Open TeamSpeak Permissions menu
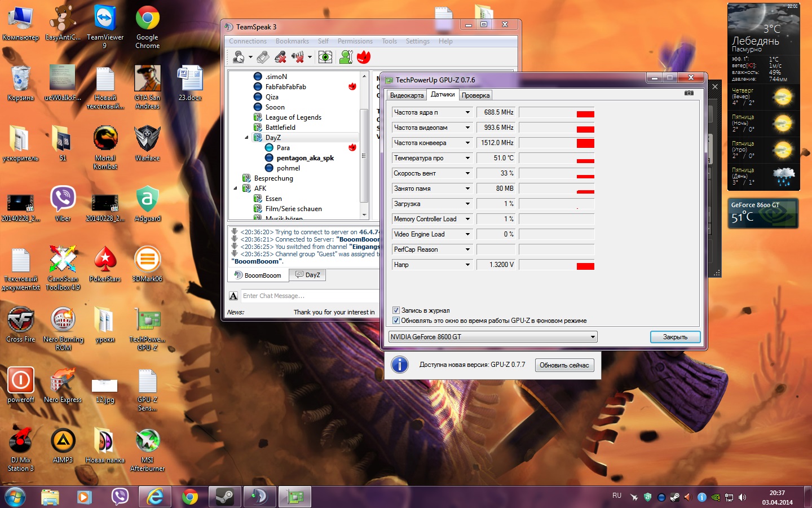The image size is (812, 508). tap(355, 41)
